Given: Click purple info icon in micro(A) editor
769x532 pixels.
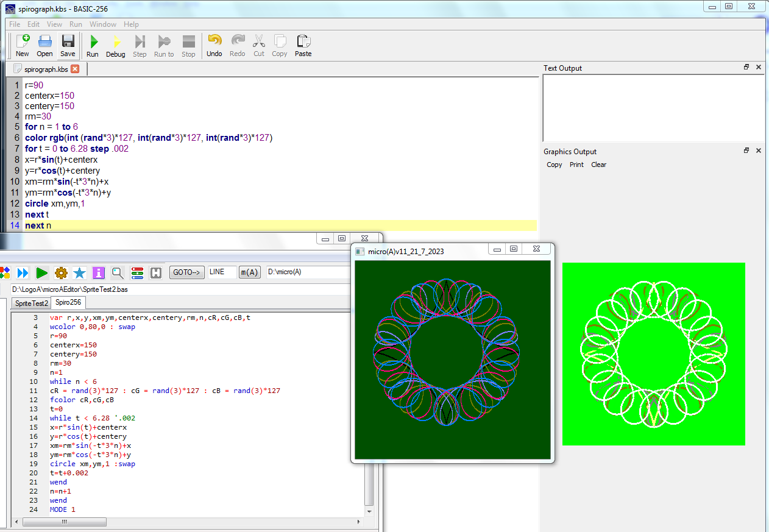Looking at the screenshot, I should click(x=99, y=272).
